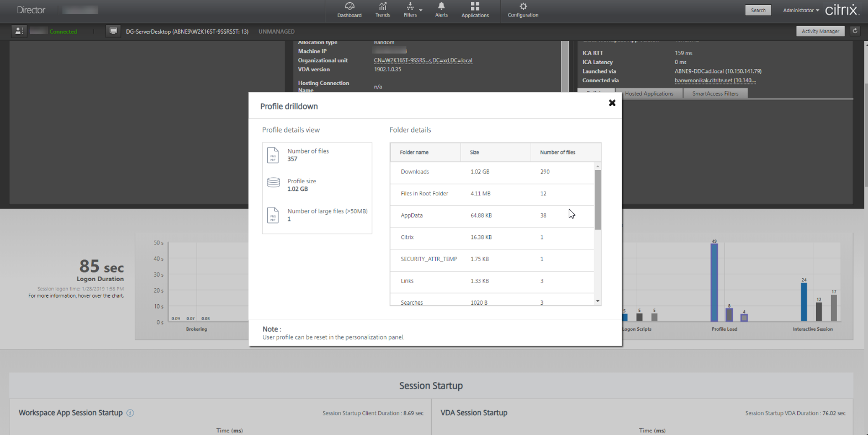This screenshot has height=435, width=868.
Task: Open Configuration gear settings
Action: point(523,10)
